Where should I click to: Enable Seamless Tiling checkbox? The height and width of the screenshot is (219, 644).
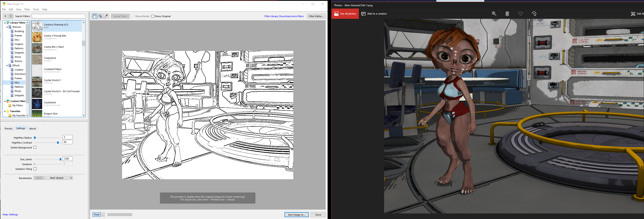(x=35, y=169)
